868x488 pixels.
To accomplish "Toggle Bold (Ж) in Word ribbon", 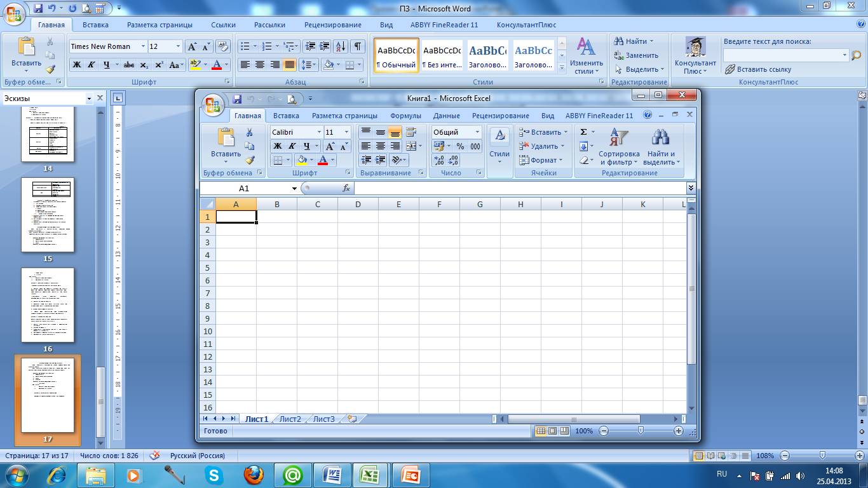I will 77,65.
